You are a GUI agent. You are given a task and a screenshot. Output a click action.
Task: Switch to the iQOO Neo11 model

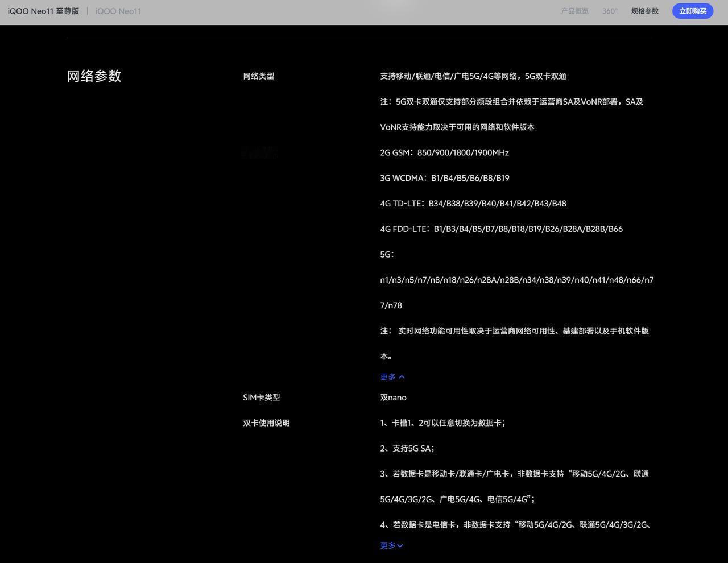click(x=118, y=11)
